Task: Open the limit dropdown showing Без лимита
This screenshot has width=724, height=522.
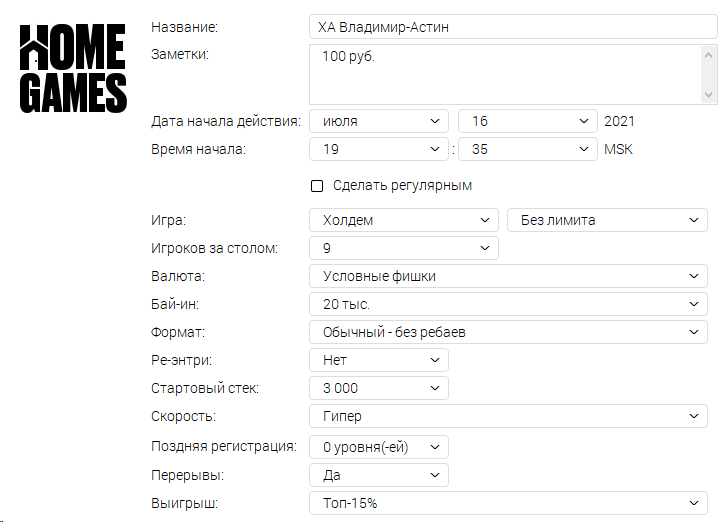Action: pyautogui.click(x=607, y=220)
